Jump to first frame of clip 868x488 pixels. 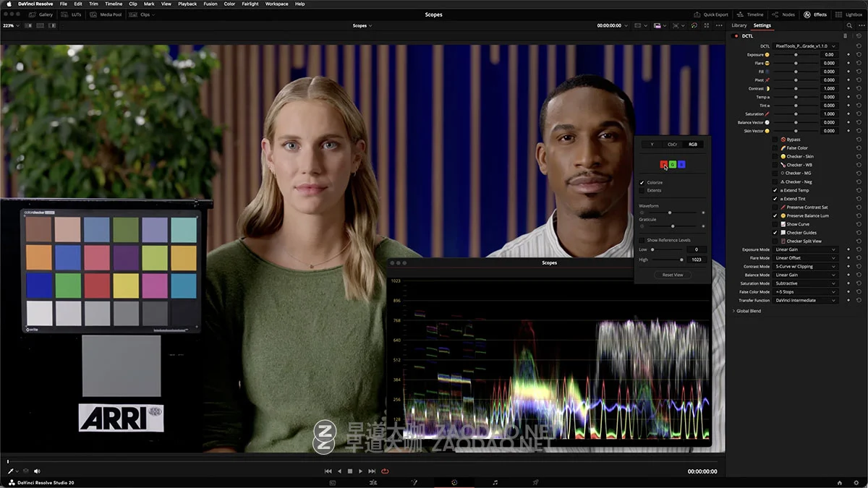coord(328,471)
